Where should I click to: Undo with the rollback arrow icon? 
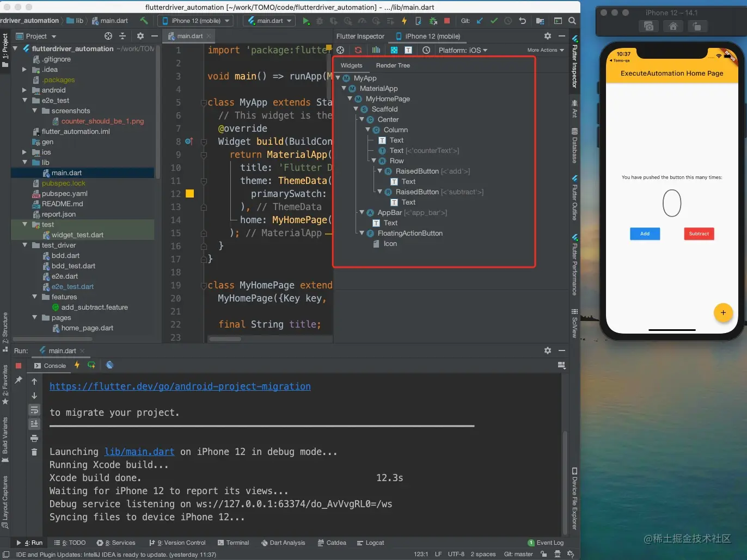523,21
